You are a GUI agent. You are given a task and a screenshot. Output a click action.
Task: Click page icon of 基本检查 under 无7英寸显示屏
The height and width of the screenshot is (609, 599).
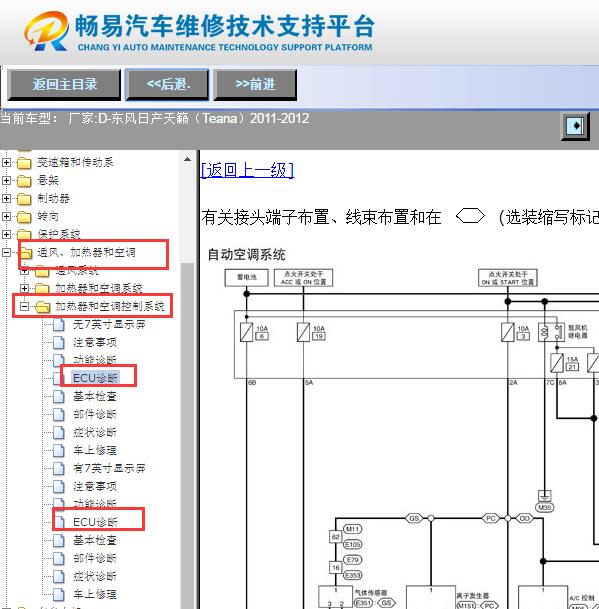pyautogui.click(x=59, y=397)
